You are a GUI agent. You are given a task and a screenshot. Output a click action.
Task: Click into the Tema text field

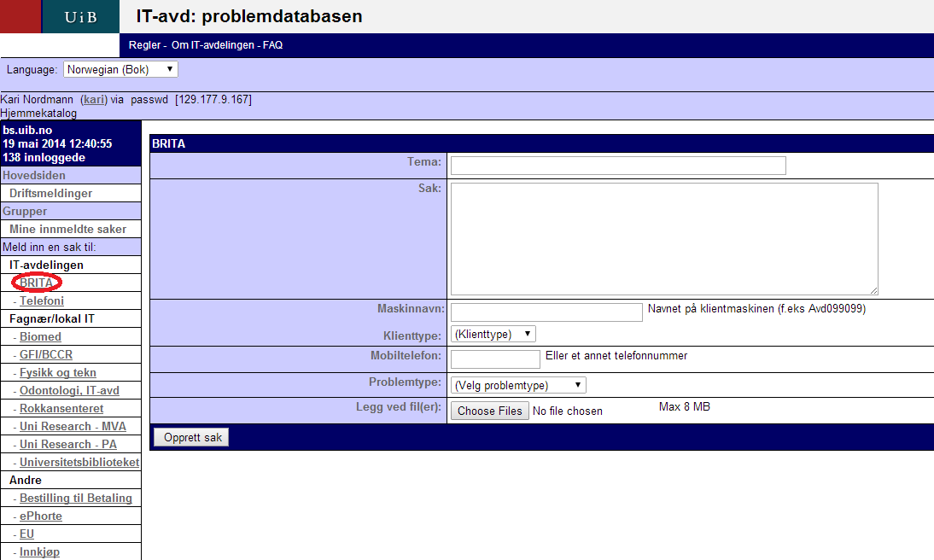coord(617,166)
